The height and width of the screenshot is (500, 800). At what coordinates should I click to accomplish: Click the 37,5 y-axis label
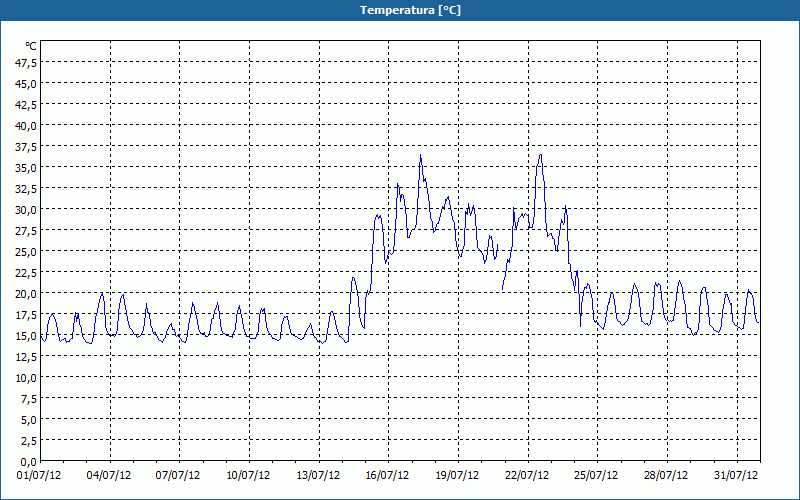coord(26,147)
